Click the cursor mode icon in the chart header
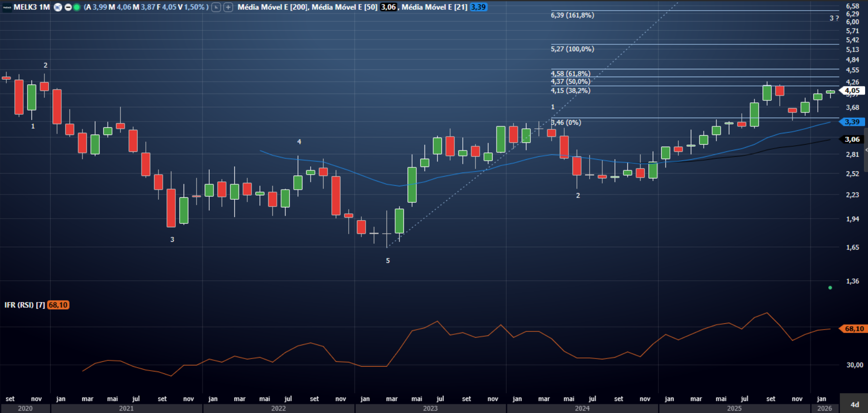Viewport: 868px width, 413px height. coord(216,7)
